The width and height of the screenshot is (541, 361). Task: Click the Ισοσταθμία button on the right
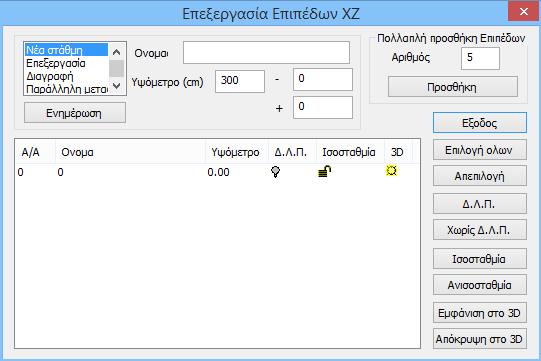tap(480, 258)
